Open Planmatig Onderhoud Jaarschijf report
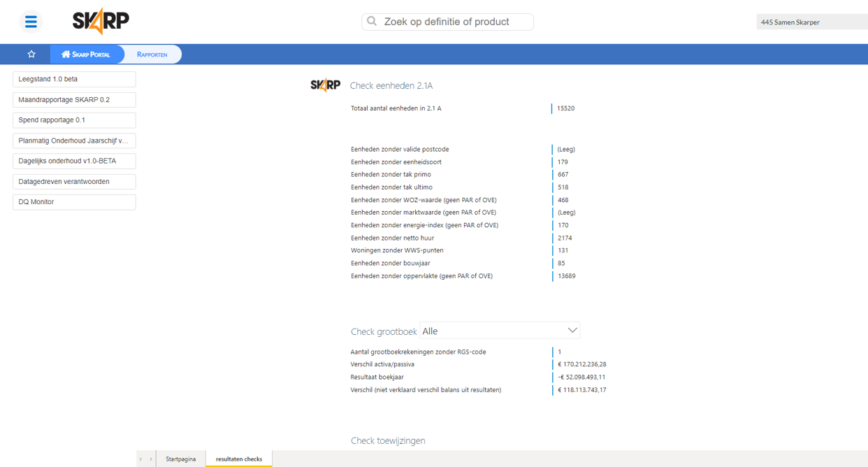 tap(74, 141)
